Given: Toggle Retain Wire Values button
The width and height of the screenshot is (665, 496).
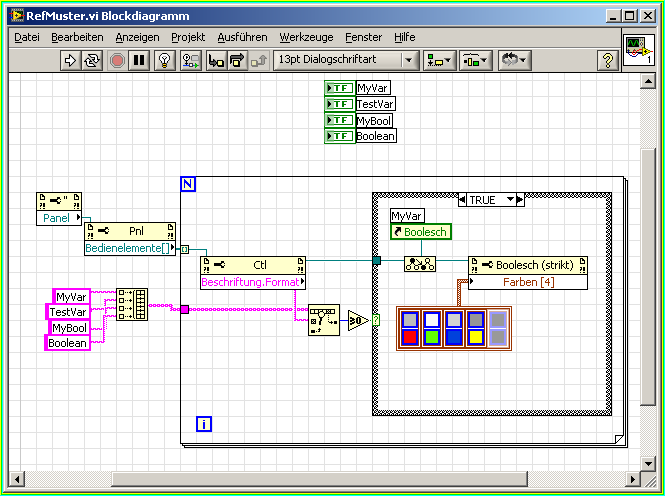Looking at the screenshot, I should (189, 60).
